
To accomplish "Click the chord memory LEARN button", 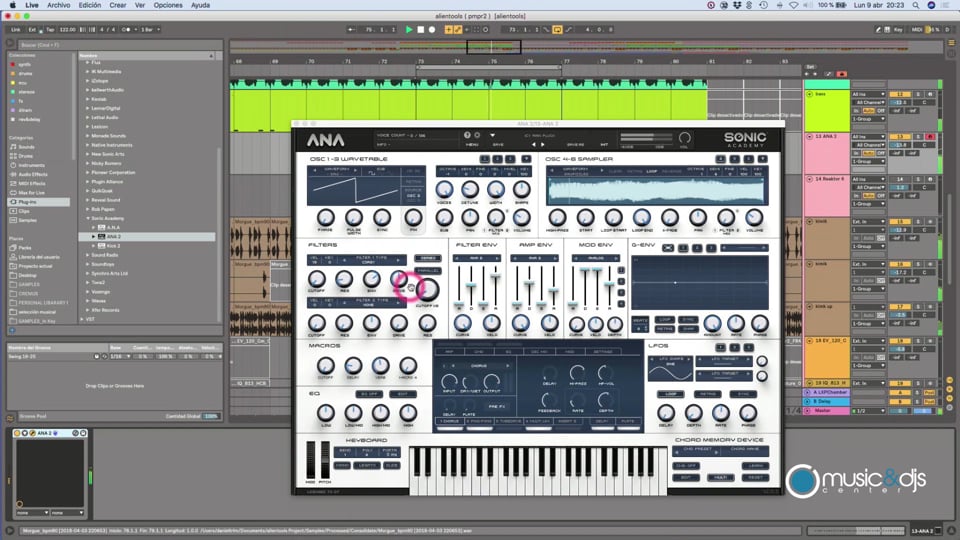I will 756,466.
